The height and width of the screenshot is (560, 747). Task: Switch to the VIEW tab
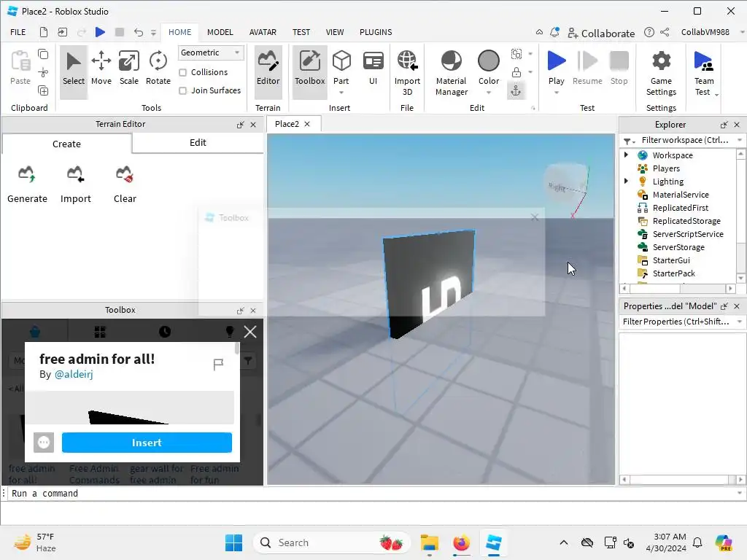click(x=334, y=32)
